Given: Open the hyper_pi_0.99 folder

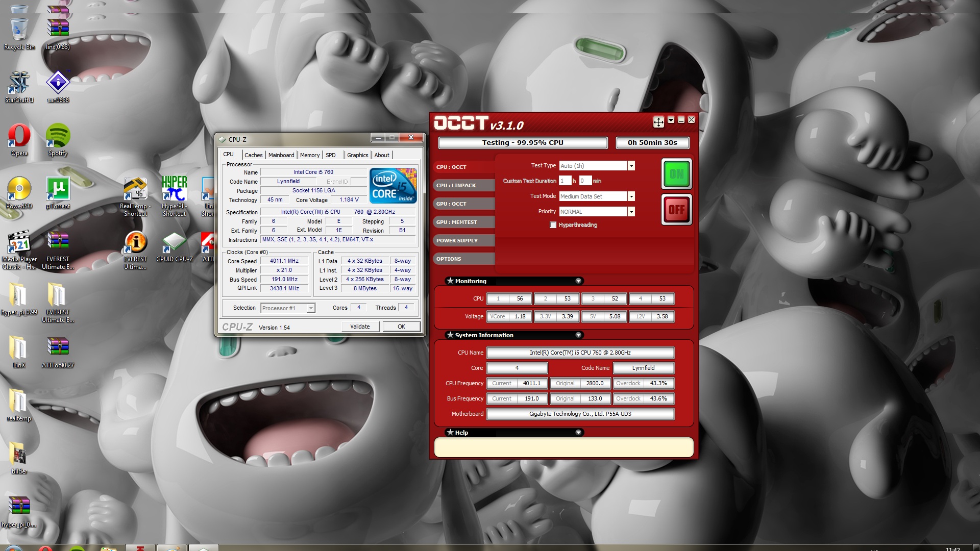Looking at the screenshot, I should pyautogui.click(x=19, y=299).
